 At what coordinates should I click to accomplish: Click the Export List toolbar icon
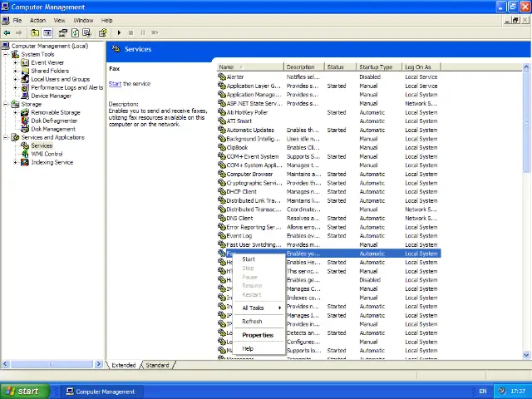pyautogui.click(x=86, y=32)
